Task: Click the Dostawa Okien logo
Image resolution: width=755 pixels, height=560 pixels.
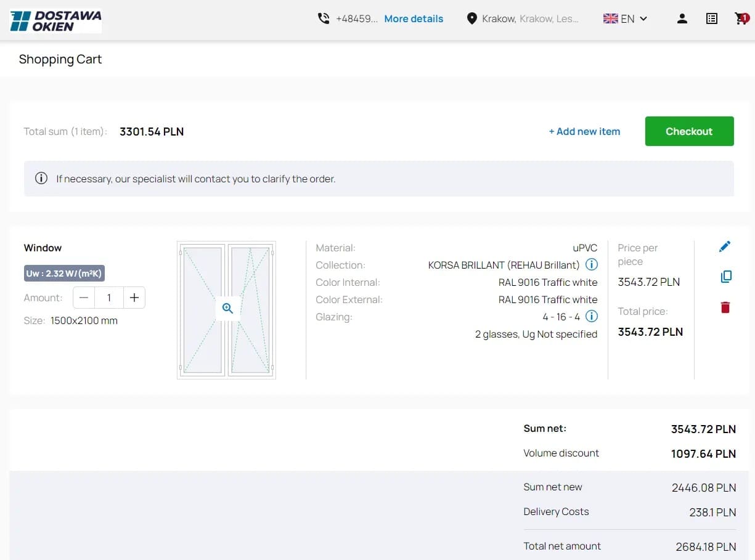Action: (x=55, y=20)
